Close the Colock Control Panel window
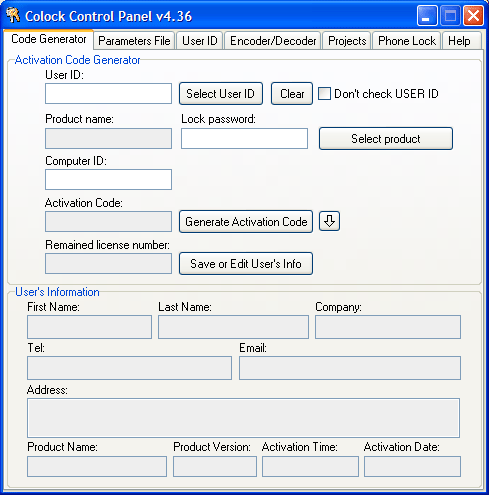This screenshot has height=495, width=489. [473, 16]
